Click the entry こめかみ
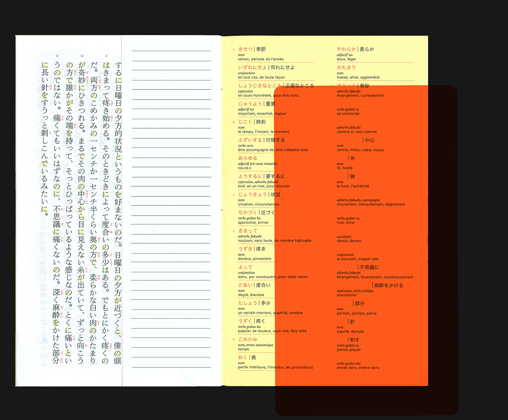Viewport: 508px width, 420px height. point(248,339)
